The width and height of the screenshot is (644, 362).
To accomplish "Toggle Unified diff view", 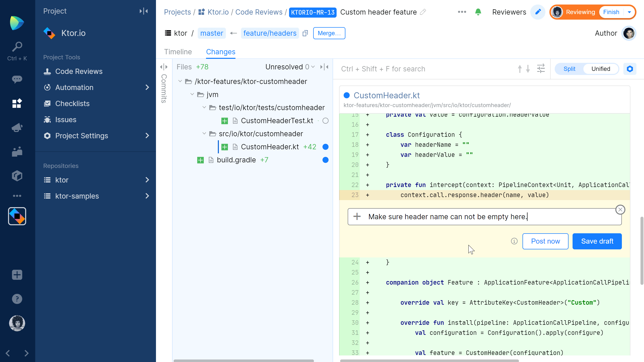I will point(601,69).
